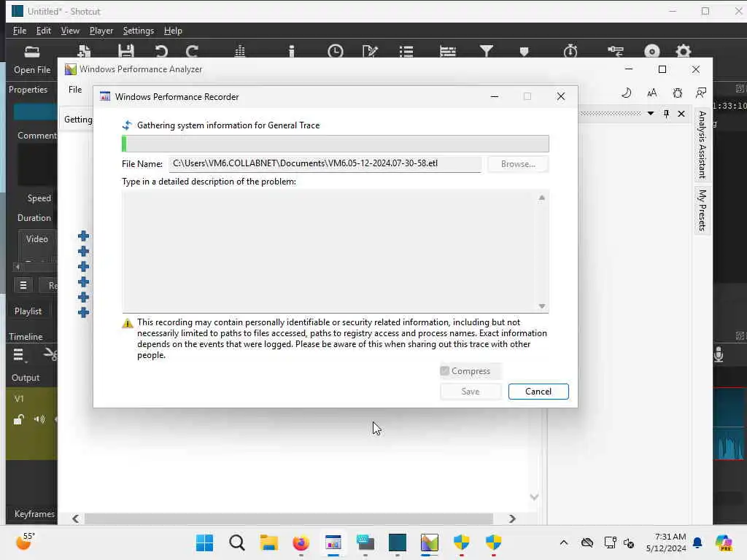
Task: Open the Filters funnel icon in Shotcut
Action: [x=487, y=51]
